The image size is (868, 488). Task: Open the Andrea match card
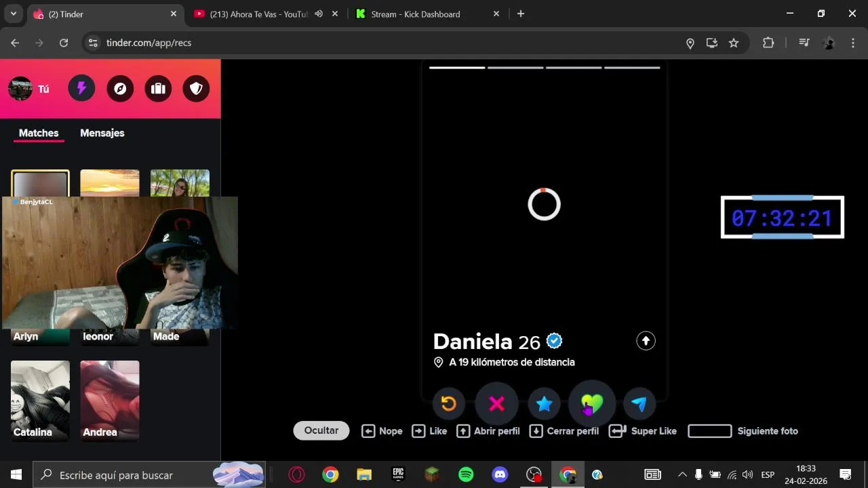click(110, 401)
